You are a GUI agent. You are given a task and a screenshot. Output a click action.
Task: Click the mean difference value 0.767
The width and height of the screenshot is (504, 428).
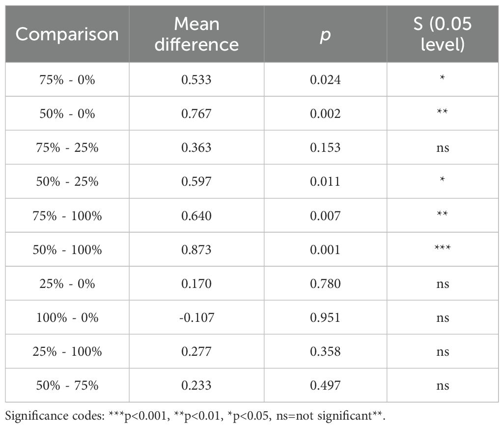(x=196, y=114)
